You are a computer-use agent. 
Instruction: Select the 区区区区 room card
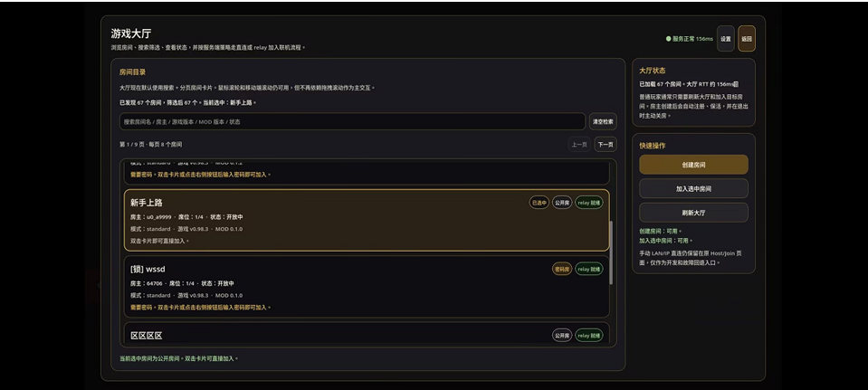point(367,334)
